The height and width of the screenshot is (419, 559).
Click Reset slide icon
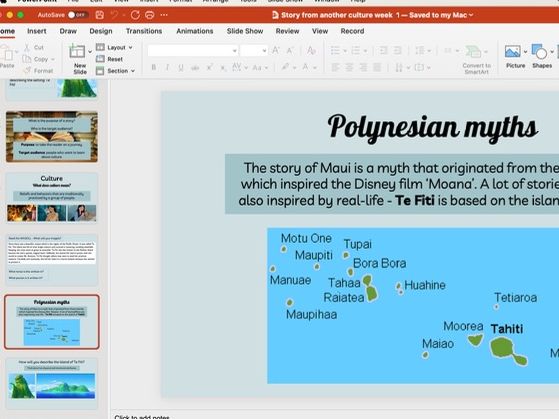pyautogui.click(x=100, y=59)
